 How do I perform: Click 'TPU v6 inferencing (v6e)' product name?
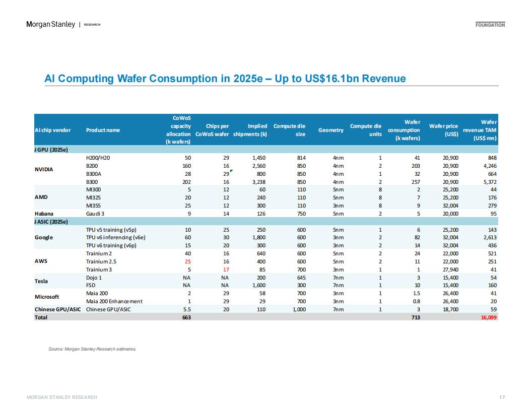tap(116, 237)
